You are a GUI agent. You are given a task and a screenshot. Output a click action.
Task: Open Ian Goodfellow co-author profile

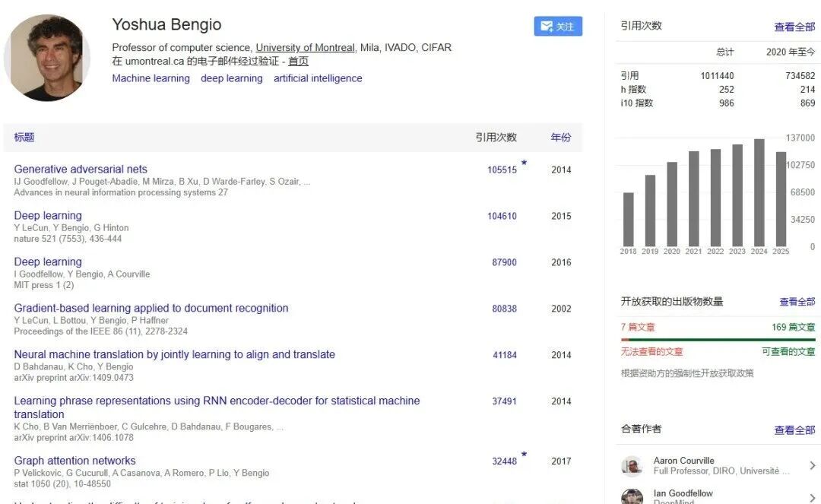tap(683, 493)
